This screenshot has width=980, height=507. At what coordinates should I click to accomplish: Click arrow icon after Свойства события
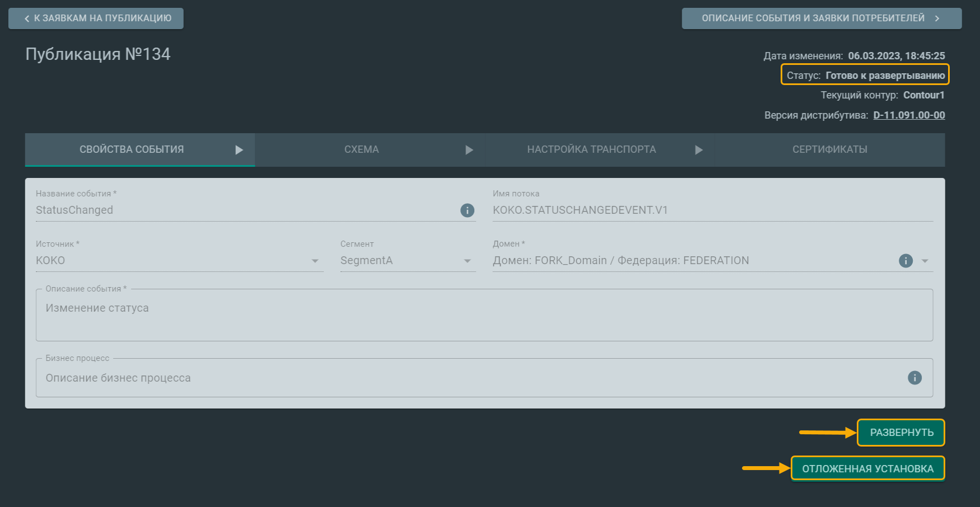[x=239, y=150]
